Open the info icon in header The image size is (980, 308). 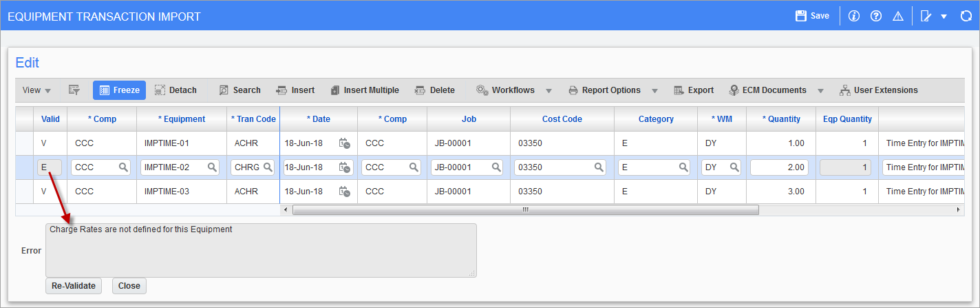(x=854, y=16)
